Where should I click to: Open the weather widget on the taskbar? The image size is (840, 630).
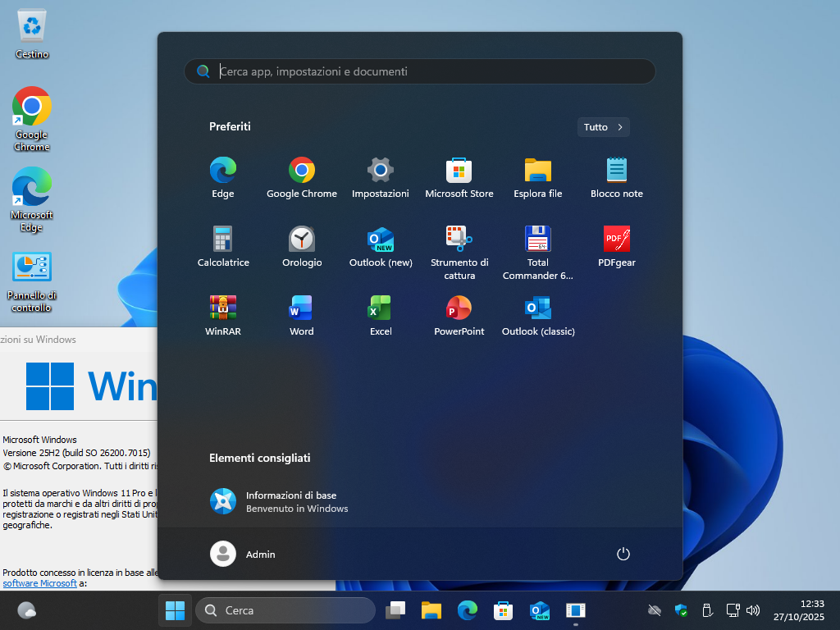[x=27, y=610]
